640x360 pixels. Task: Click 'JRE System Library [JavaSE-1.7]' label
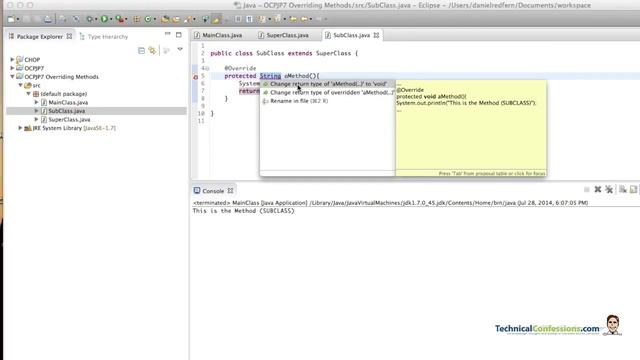coord(74,128)
